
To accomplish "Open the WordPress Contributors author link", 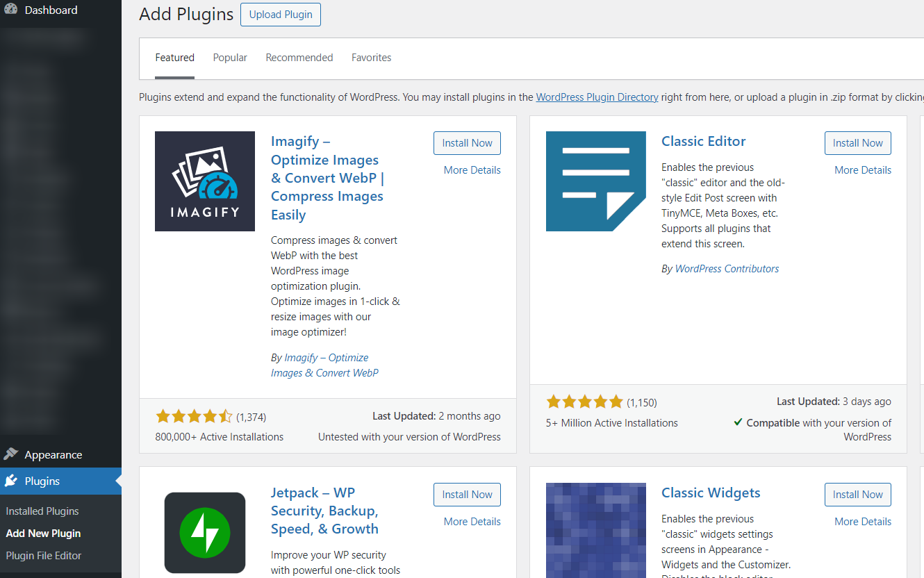I will pos(727,269).
